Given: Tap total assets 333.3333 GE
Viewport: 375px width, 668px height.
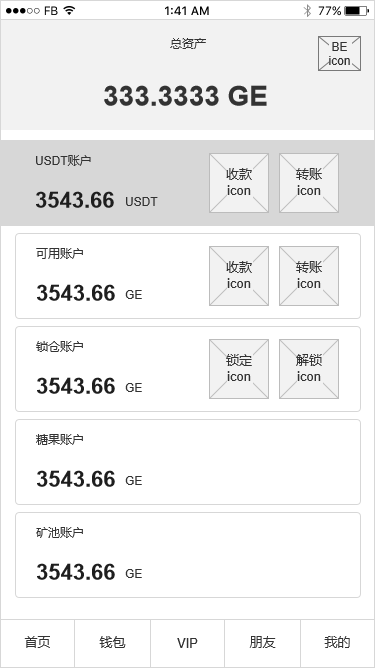Looking at the screenshot, I should click(185, 96).
